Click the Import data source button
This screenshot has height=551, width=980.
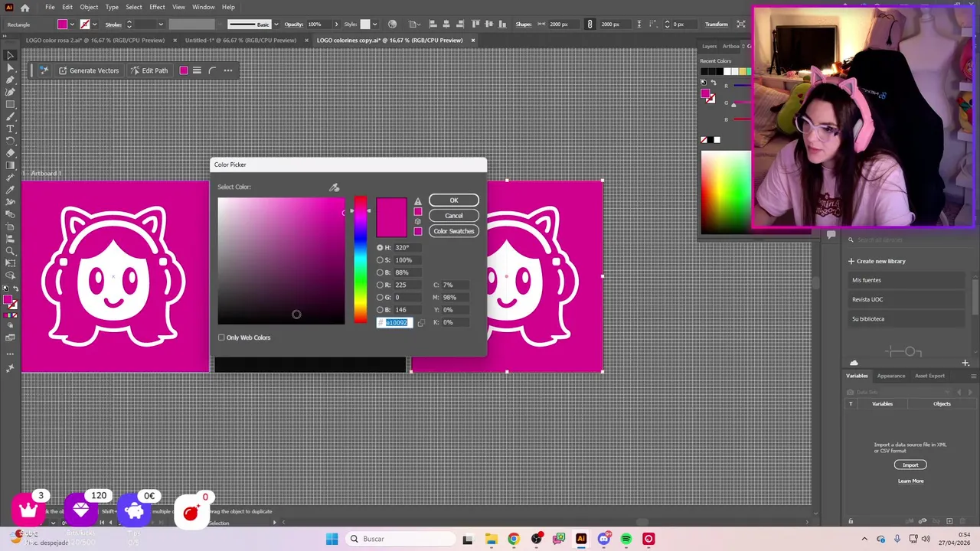910,465
